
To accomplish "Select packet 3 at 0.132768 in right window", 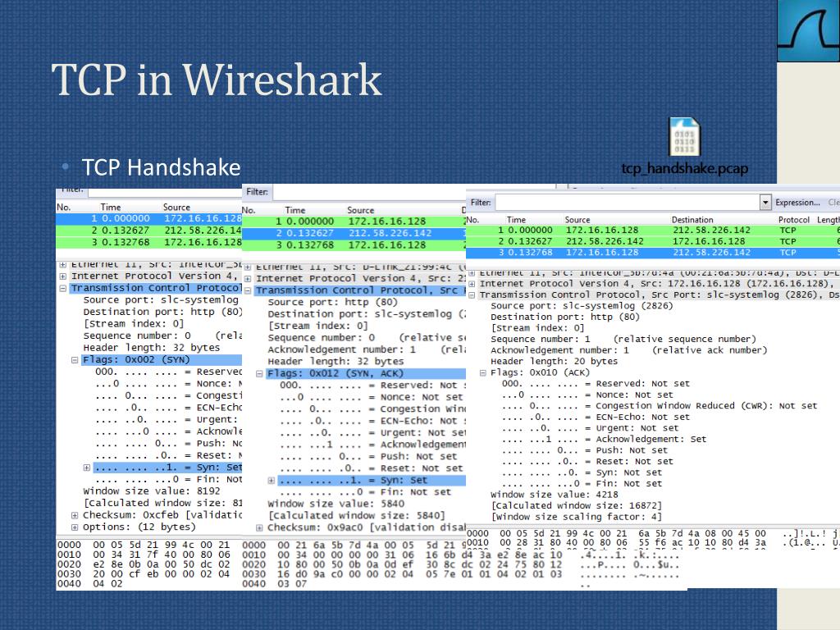I will 653,253.
